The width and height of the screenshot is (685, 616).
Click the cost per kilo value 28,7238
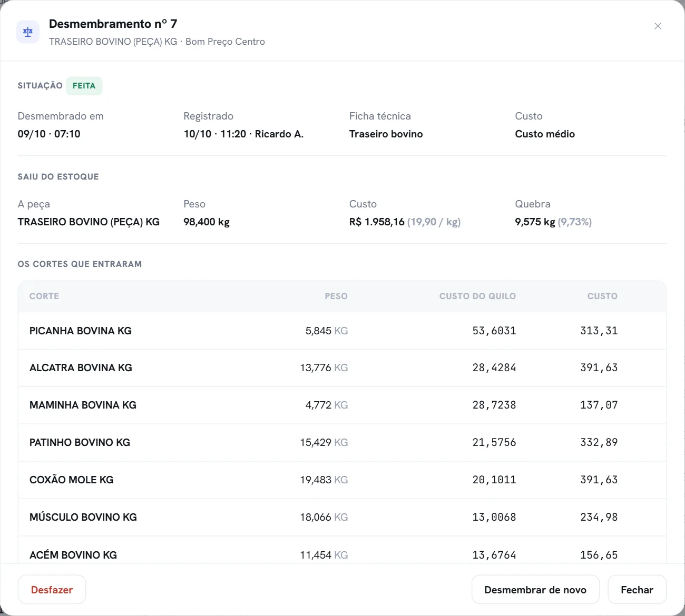coord(494,405)
